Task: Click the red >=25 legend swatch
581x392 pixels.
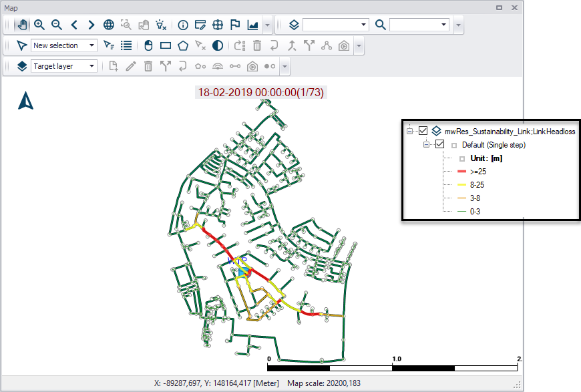Action: tap(461, 172)
